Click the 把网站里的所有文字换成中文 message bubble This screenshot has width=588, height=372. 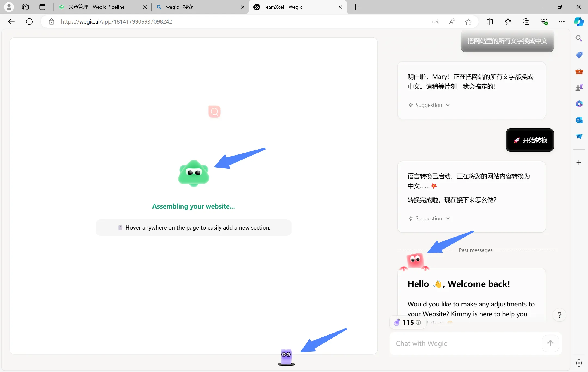(x=507, y=41)
